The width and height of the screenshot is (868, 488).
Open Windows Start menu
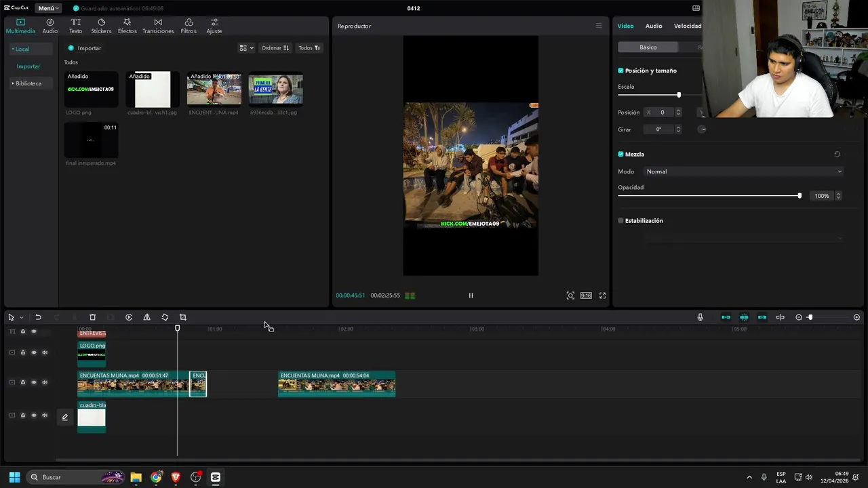(14, 477)
